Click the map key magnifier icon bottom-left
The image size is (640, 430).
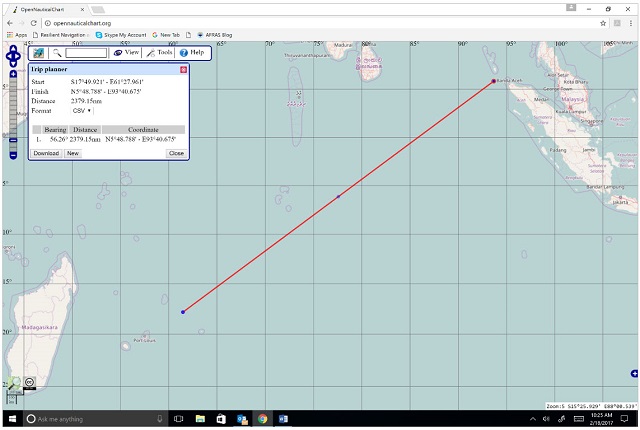(x=14, y=383)
